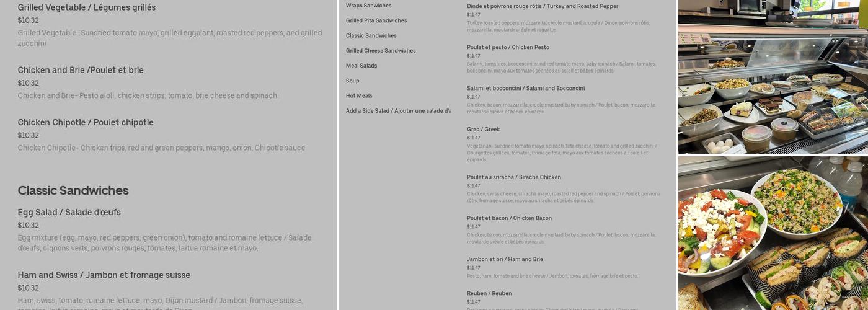
Task: Navigate to Meal Salads category
Action: [x=361, y=66]
